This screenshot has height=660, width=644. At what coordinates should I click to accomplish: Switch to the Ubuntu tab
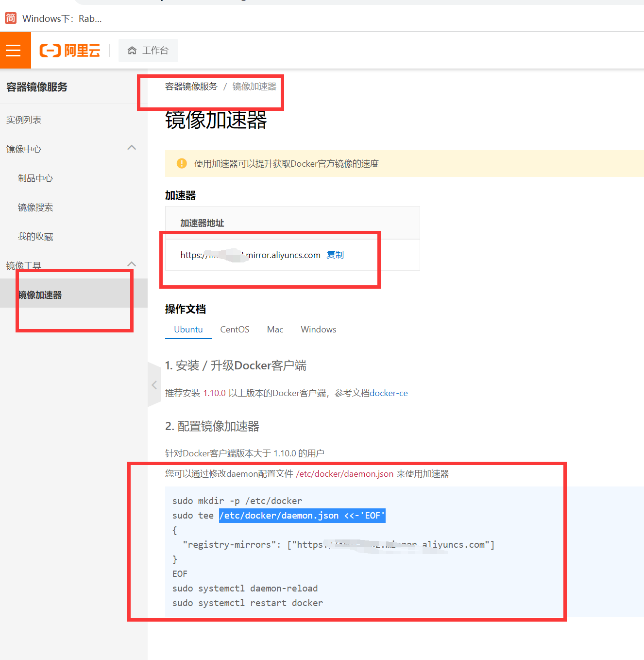coord(188,330)
